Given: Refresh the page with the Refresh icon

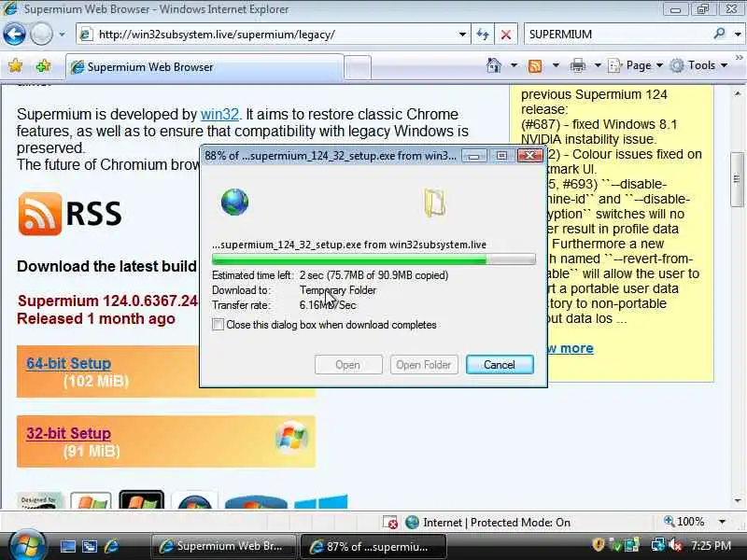Looking at the screenshot, I should pyautogui.click(x=483, y=35).
